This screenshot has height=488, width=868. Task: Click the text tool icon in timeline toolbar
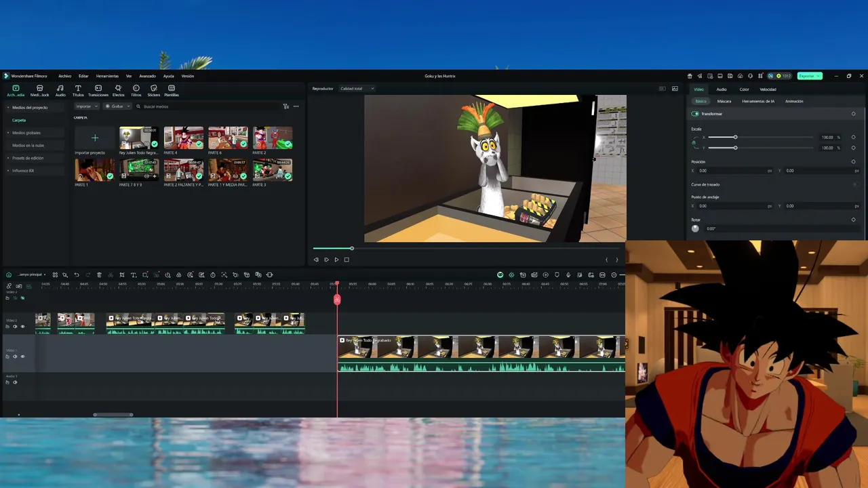134,274
